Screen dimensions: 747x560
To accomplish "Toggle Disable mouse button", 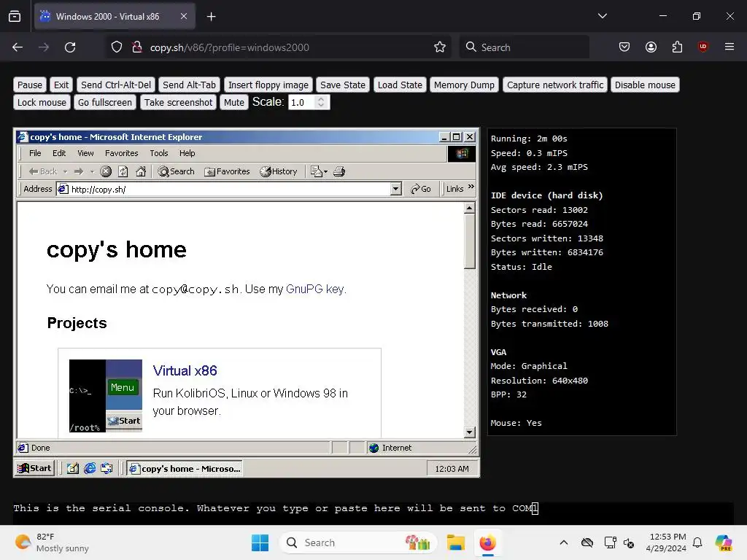I will pos(645,85).
